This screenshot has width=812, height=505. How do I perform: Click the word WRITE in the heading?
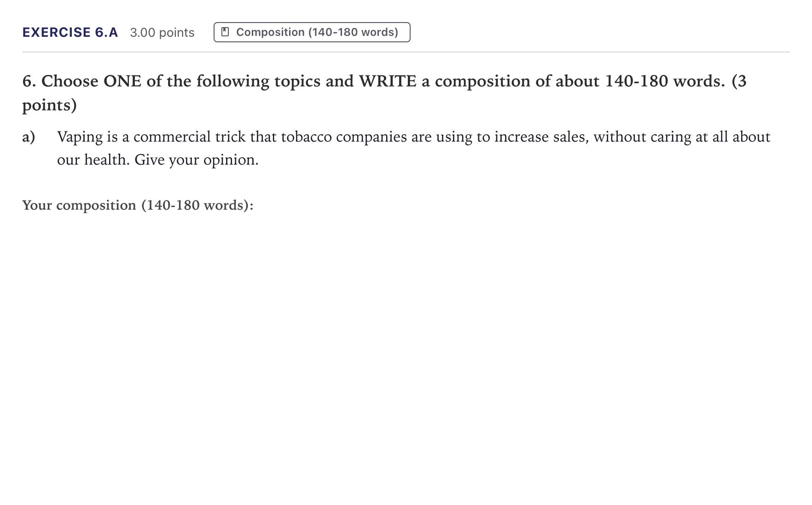(388, 81)
